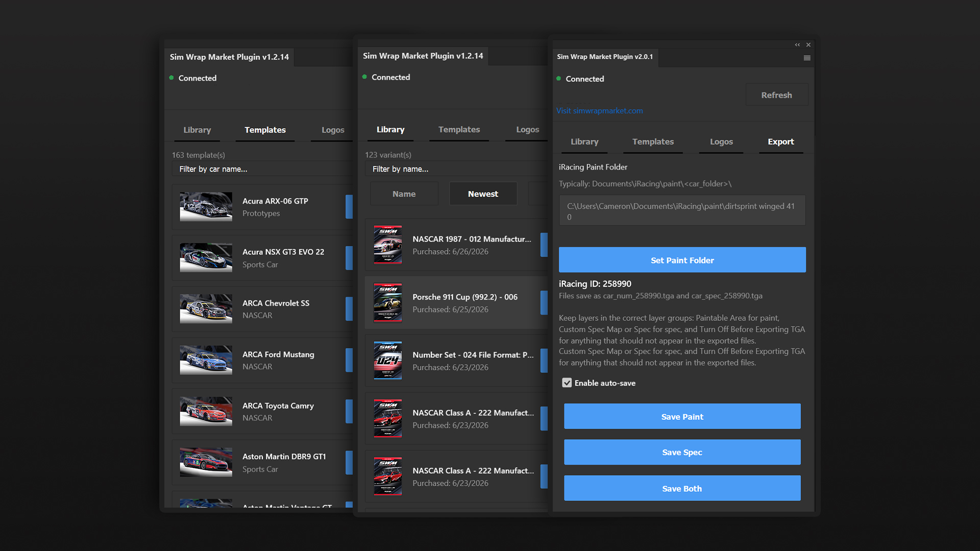Click 'iRacing ID: 258990' text
The height and width of the screenshot is (551, 980).
595,284
